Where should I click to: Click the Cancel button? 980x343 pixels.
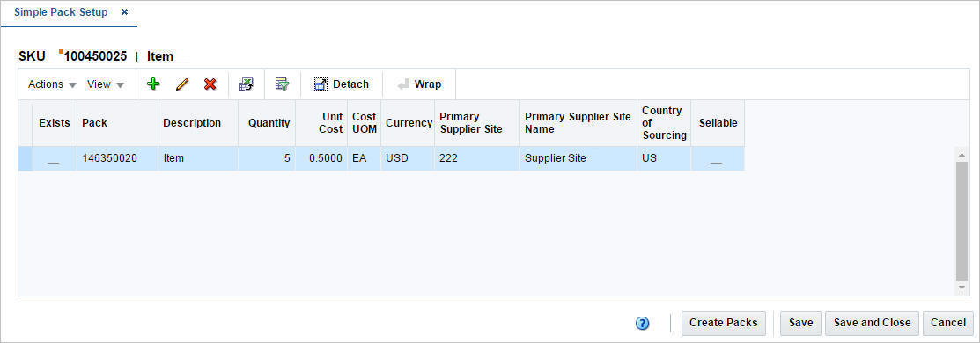pyautogui.click(x=948, y=323)
